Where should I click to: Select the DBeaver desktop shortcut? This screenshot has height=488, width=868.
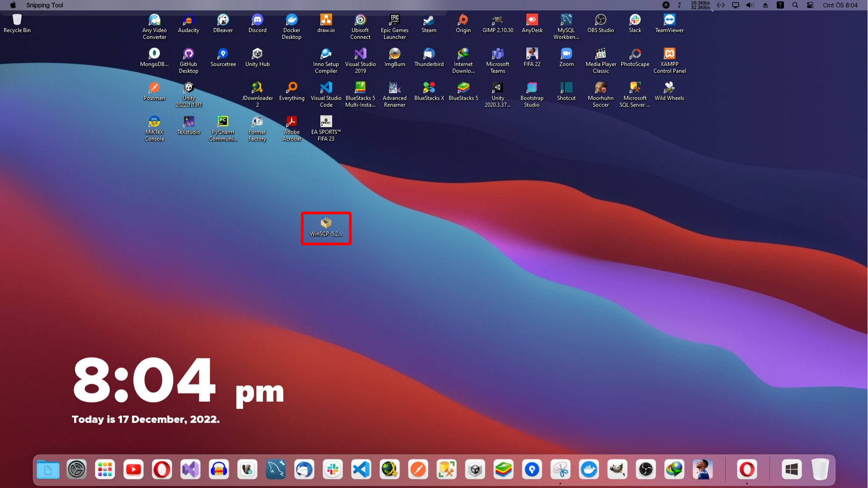(x=223, y=23)
